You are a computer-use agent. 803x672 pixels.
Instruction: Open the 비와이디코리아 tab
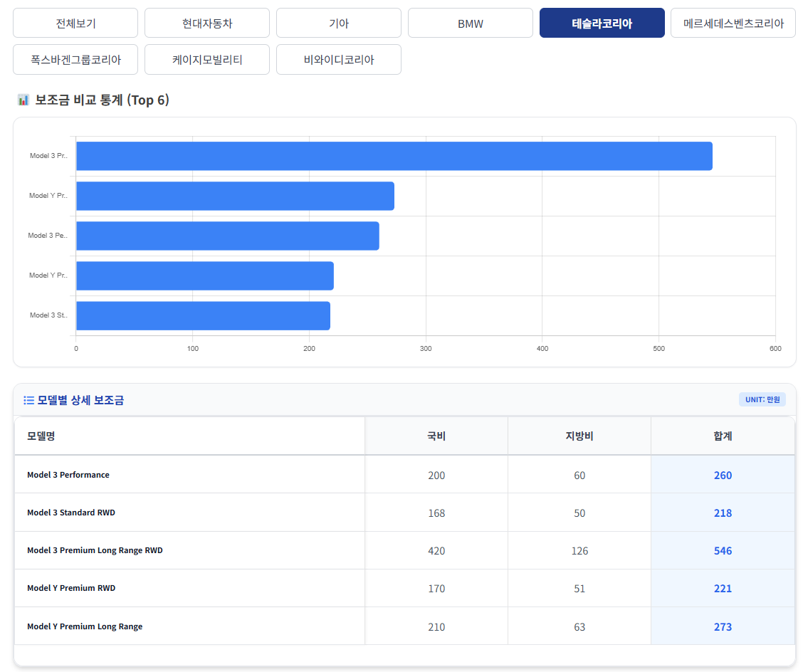click(x=339, y=60)
